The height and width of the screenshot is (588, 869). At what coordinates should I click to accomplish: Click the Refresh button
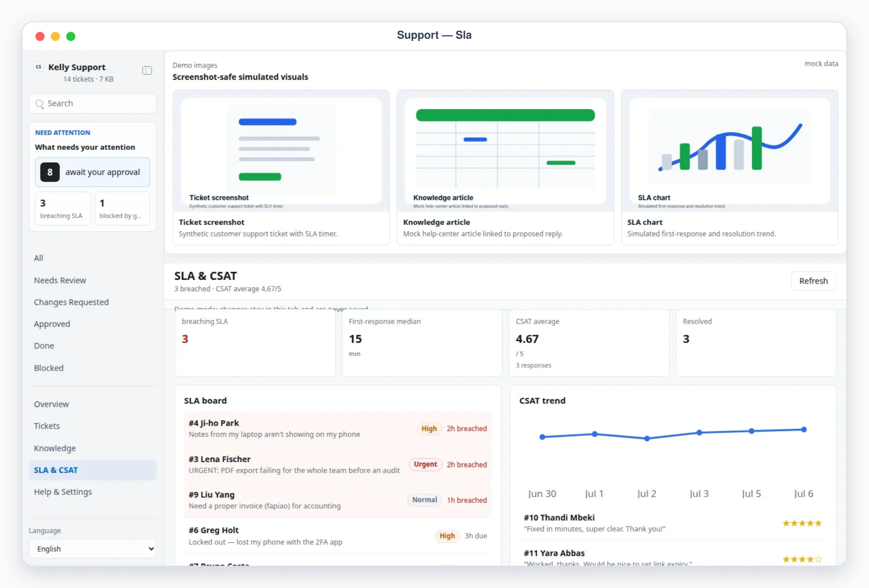coord(813,281)
